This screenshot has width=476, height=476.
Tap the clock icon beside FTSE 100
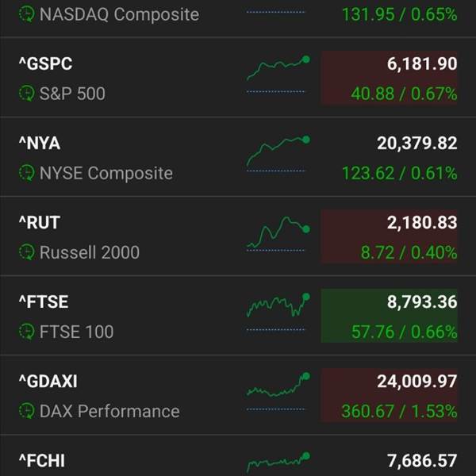click(27, 332)
